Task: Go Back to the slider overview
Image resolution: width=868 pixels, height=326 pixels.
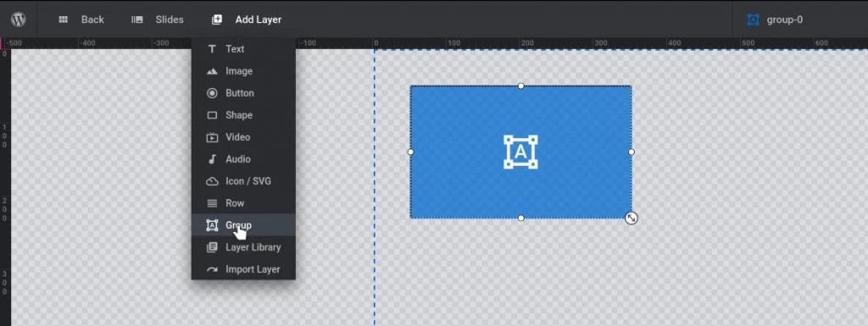Action: [81, 19]
